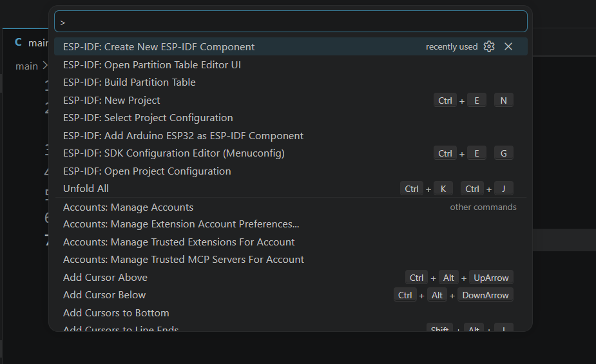Click the gear icon to configure keybinding
This screenshot has width=596, height=364.
pos(489,46)
